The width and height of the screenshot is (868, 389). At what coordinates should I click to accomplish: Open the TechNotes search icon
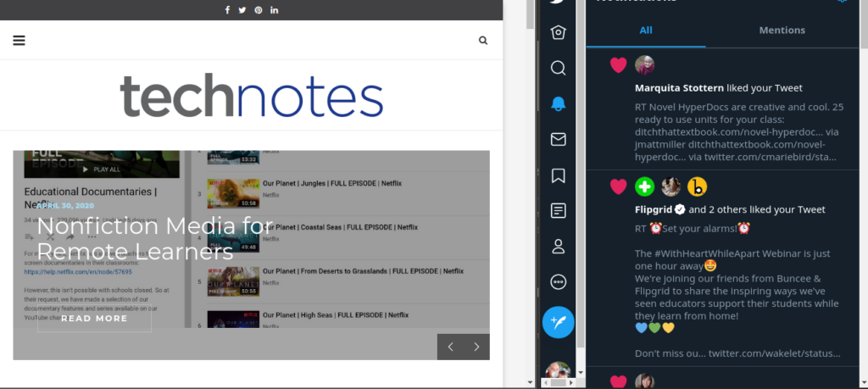[x=483, y=41]
